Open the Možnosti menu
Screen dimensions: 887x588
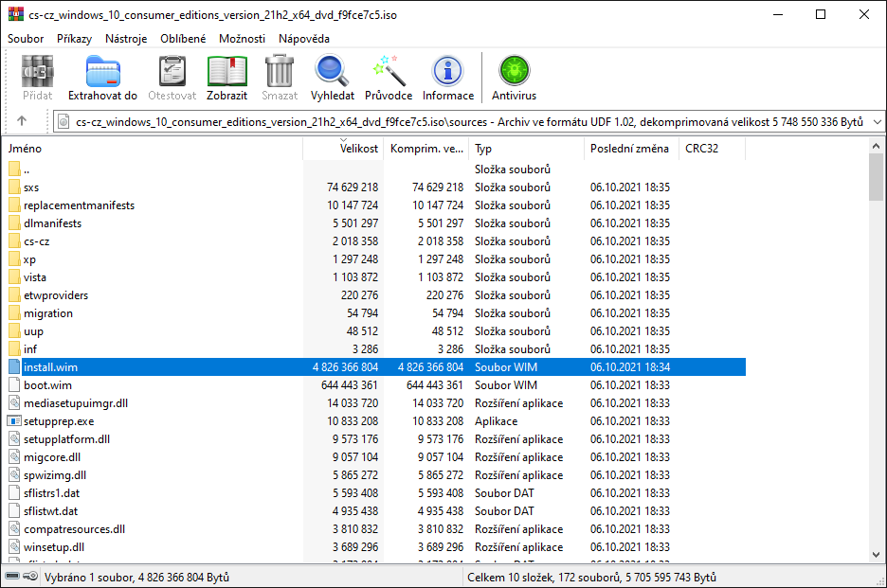[242, 39]
